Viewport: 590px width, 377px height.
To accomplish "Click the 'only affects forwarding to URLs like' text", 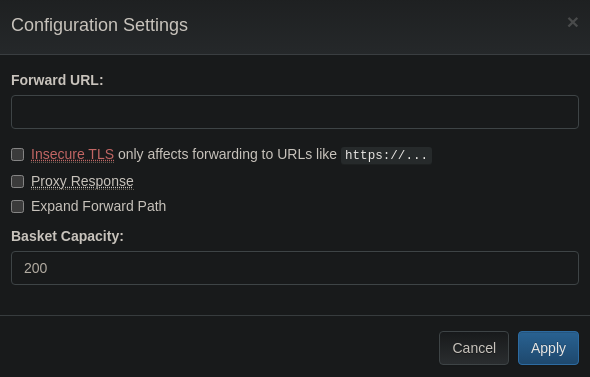I will tap(227, 154).
